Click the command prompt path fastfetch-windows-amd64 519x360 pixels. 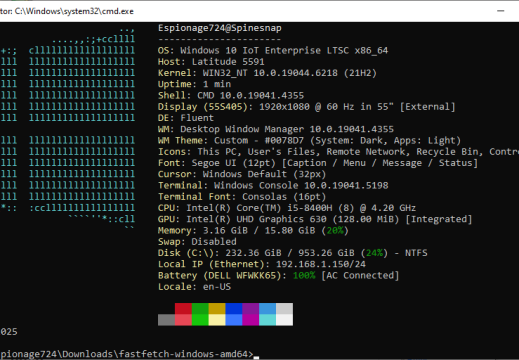[x=127, y=354]
